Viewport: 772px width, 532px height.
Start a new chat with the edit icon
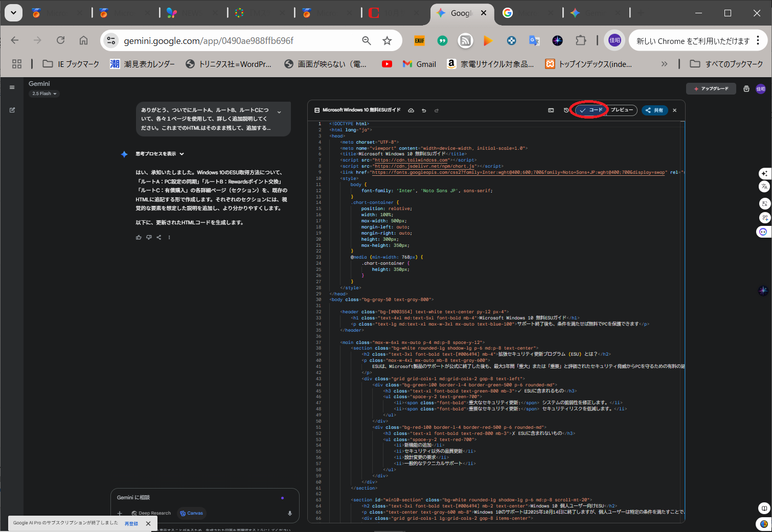pyautogui.click(x=12, y=110)
